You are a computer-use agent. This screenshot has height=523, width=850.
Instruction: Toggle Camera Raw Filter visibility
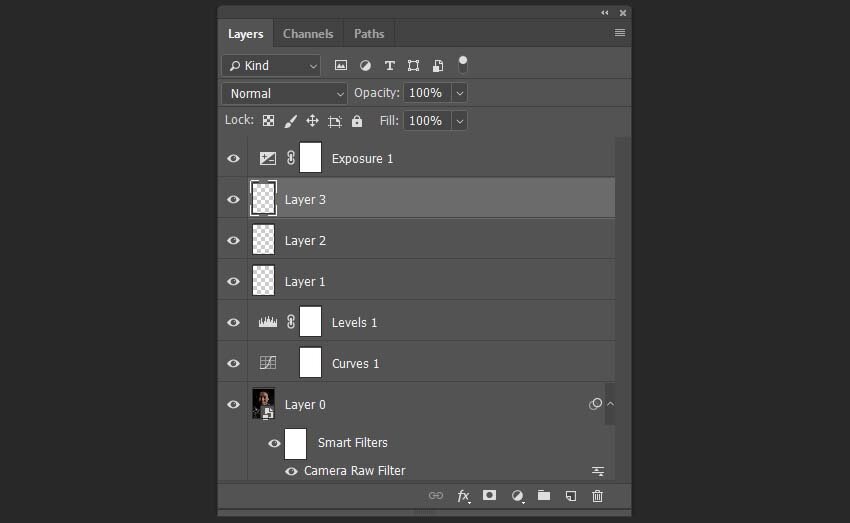point(291,472)
